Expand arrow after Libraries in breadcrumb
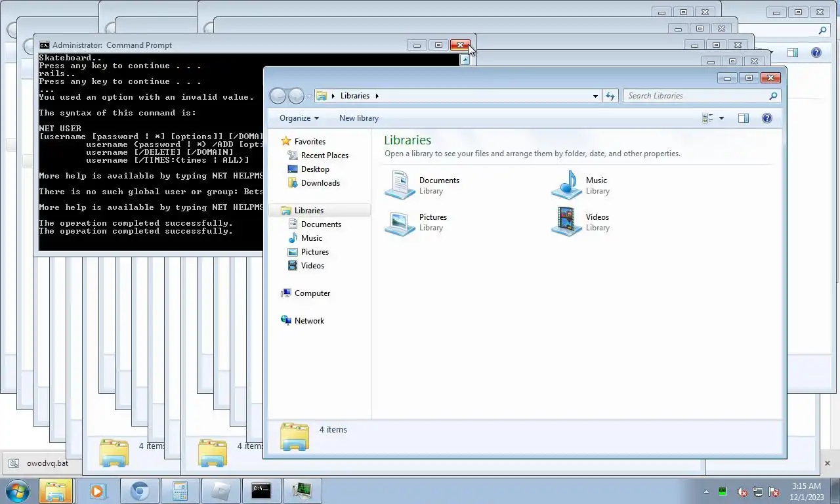This screenshot has height=504, width=840. [x=377, y=96]
